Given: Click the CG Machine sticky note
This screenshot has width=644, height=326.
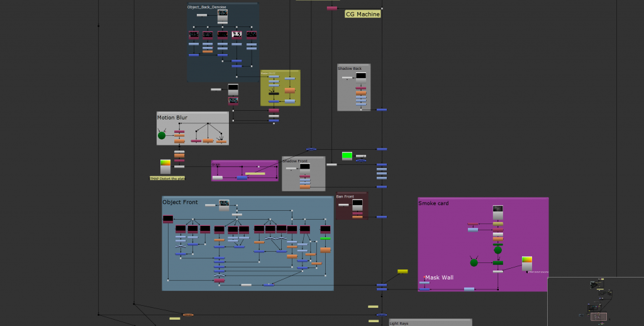Looking at the screenshot, I should click(363, 14).
